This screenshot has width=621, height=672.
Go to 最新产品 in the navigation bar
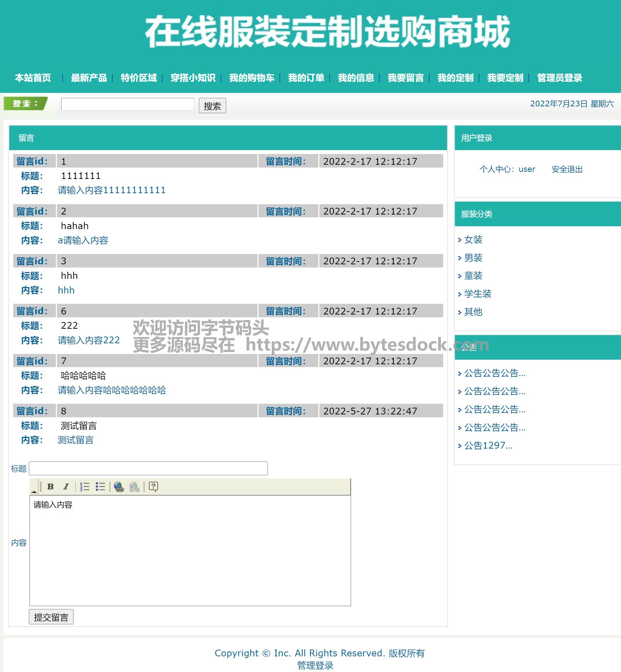click(x=89, y=78)
